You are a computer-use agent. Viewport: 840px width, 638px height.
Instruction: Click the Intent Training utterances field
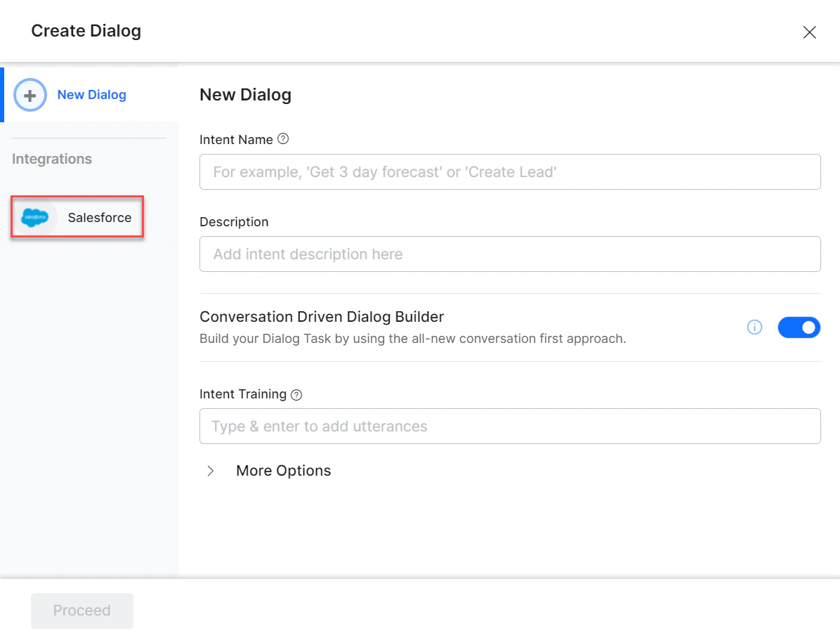[510, 426]
